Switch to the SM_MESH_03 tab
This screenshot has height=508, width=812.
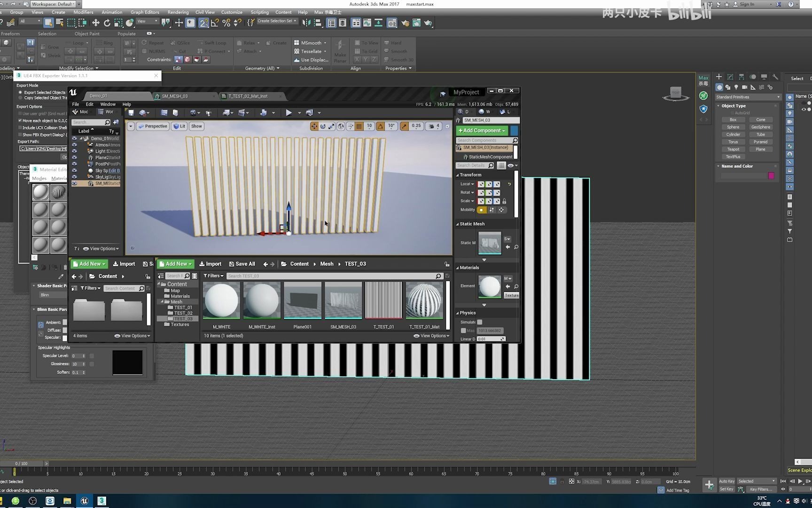[174, 96]
